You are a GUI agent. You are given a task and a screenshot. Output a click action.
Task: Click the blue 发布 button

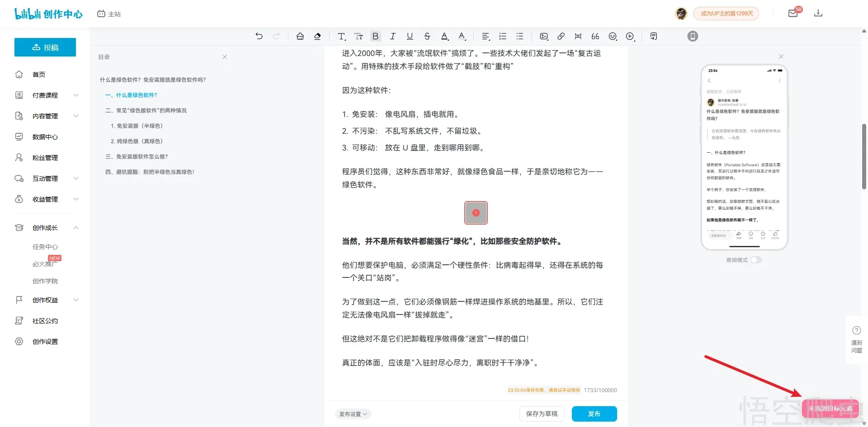pos(594,414)
